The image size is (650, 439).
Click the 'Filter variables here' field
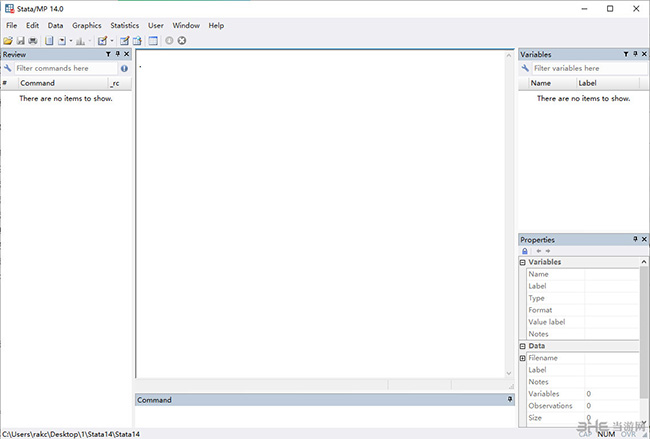point(589,68)
